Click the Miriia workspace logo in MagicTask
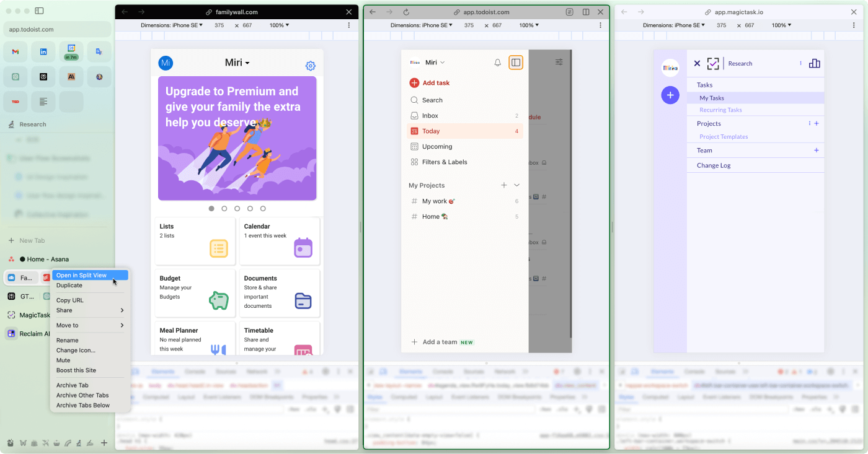 tap(670, 68)
